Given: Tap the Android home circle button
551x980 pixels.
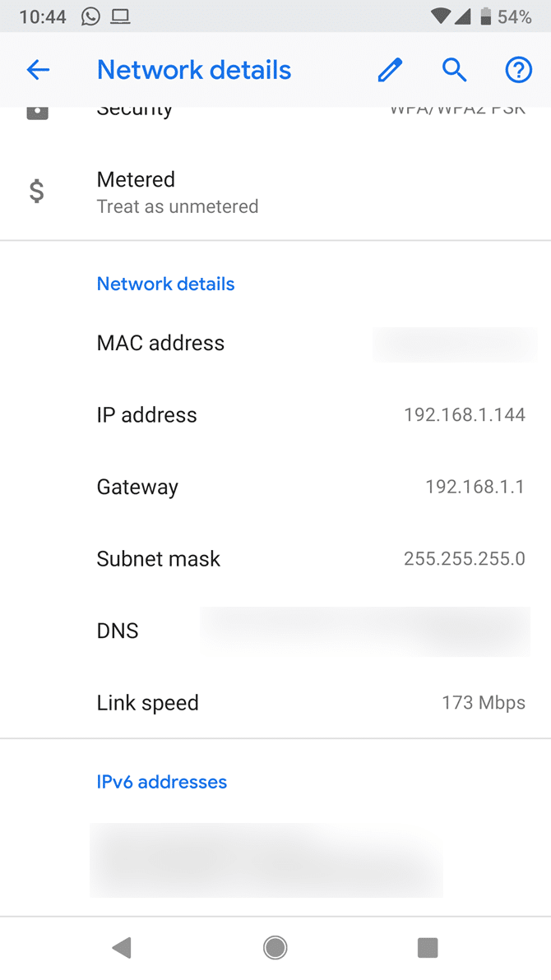Looking at the screenshot, I should point(275,947).
